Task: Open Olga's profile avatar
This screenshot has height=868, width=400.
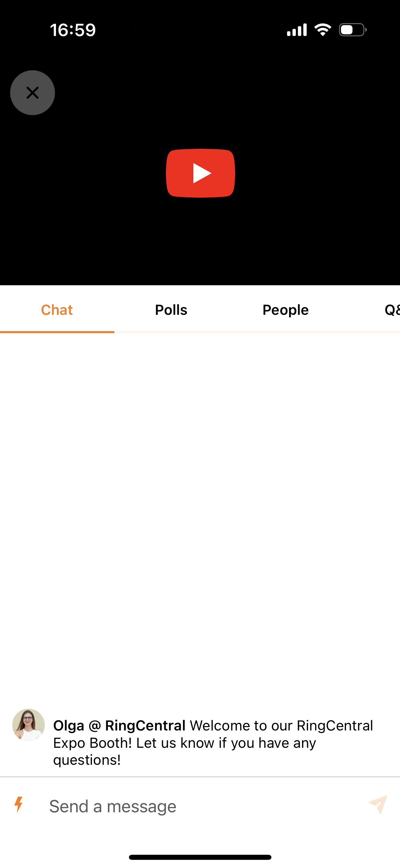Action: point(28,725)
